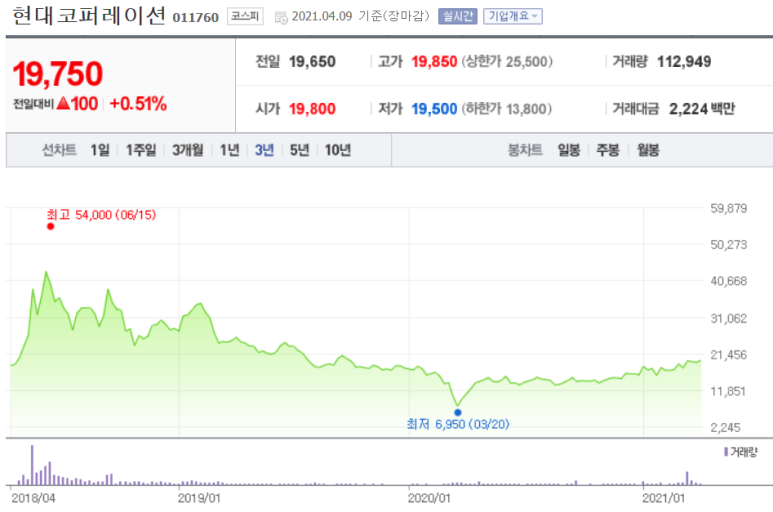This screenshot has width=773, height=512.
Task: Select the 3년 line chart tab
Action: tap(264, 150)
